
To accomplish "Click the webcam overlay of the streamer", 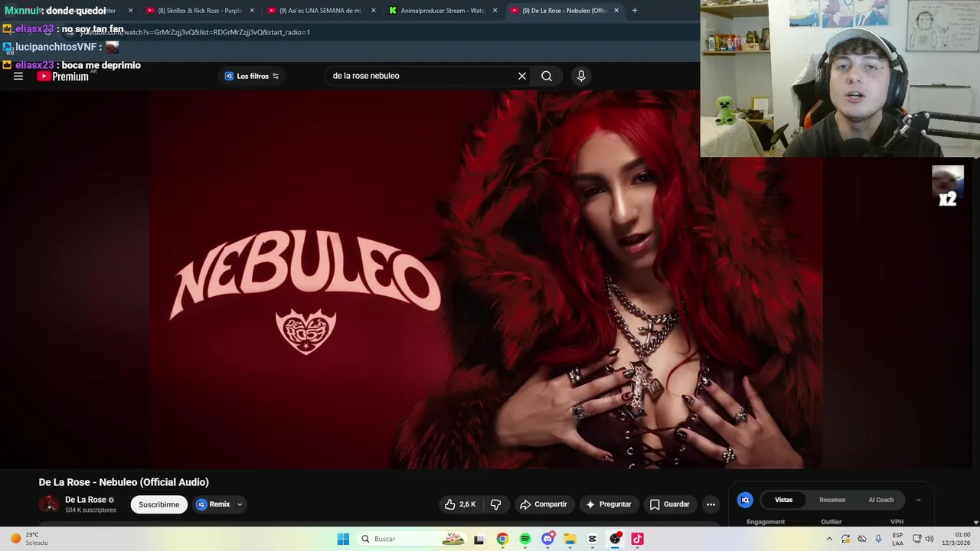I will tap(840, 78).
